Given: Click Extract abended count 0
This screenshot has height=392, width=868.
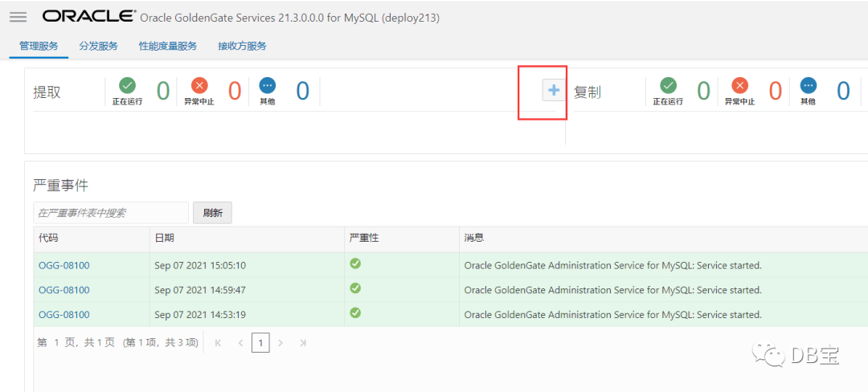Looking at the screenshot, I should click(x=235, y=91).
